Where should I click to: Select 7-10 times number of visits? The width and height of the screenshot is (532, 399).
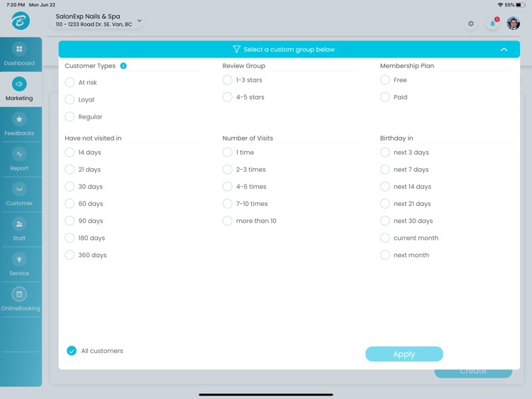[x=227, y=204]
